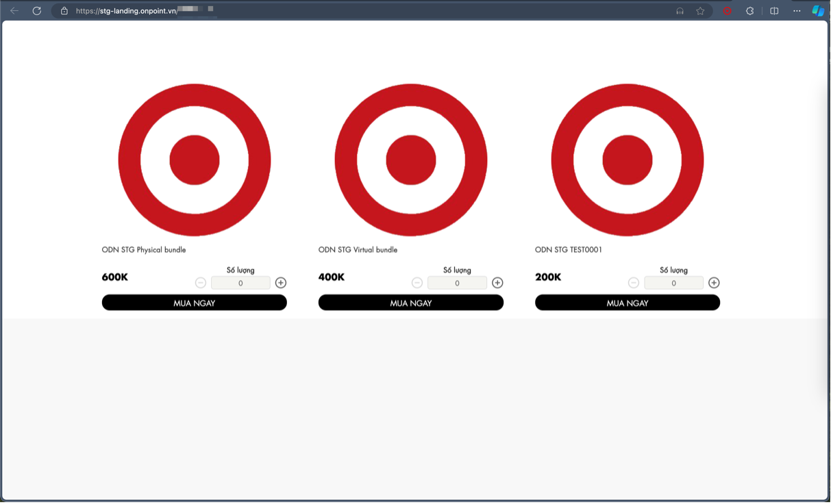Open the ODN STG Physical bundle product image

(195, 160)
